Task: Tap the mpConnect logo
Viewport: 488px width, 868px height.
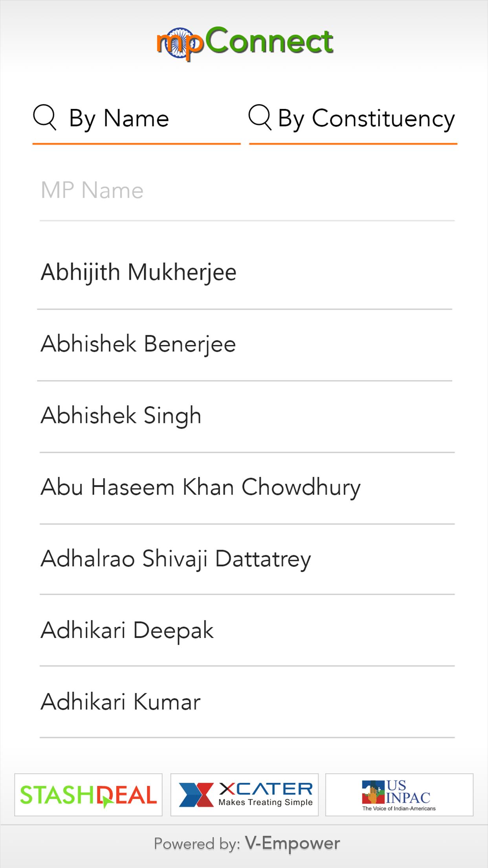Action: 244,43
